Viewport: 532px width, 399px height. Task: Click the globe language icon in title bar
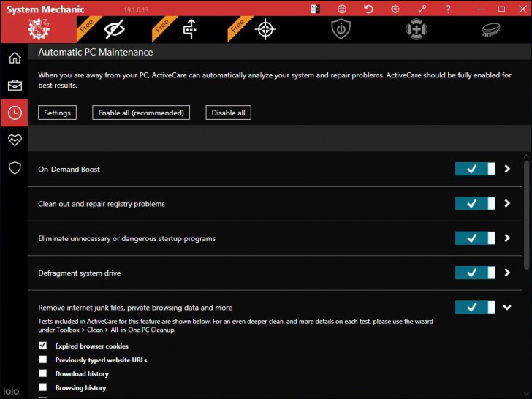tap(342, 9)
